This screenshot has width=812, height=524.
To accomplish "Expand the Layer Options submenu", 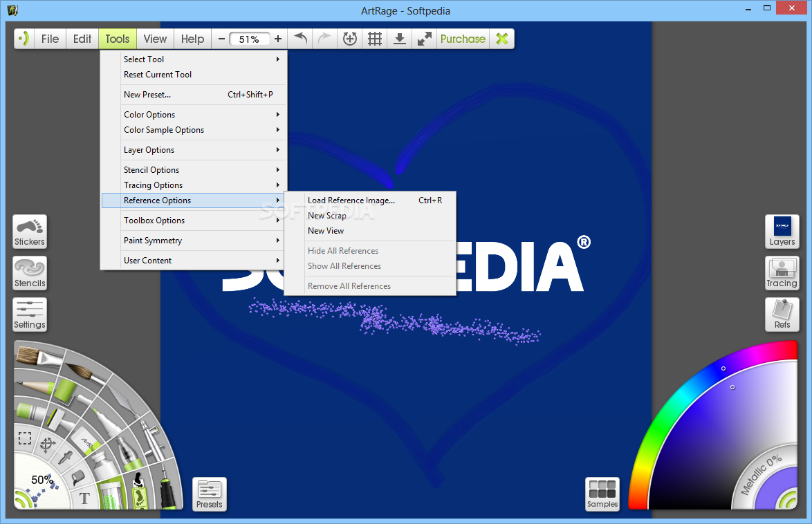I will coord(194,150).
